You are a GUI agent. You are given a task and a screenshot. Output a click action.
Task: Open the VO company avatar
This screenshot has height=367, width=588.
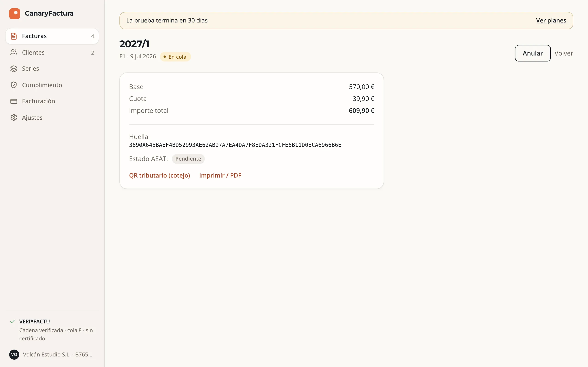[x=14, y=355]
